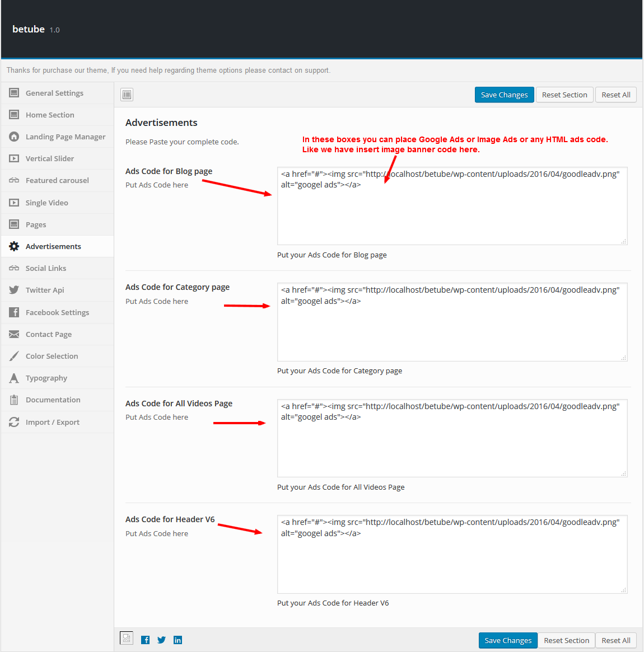644x652 pixels.
Task: Switch to the Landing Page Manager section
Action: 66,137
